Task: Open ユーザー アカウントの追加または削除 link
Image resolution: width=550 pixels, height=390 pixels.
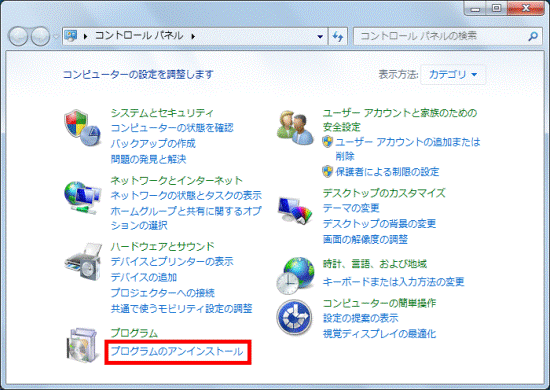Action: pyautogui.click(x=407, y=149)
